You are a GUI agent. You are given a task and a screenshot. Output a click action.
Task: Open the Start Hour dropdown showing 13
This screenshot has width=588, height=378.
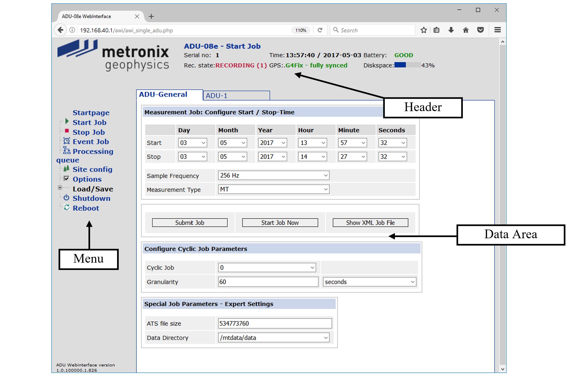click(x=312, y=143)
